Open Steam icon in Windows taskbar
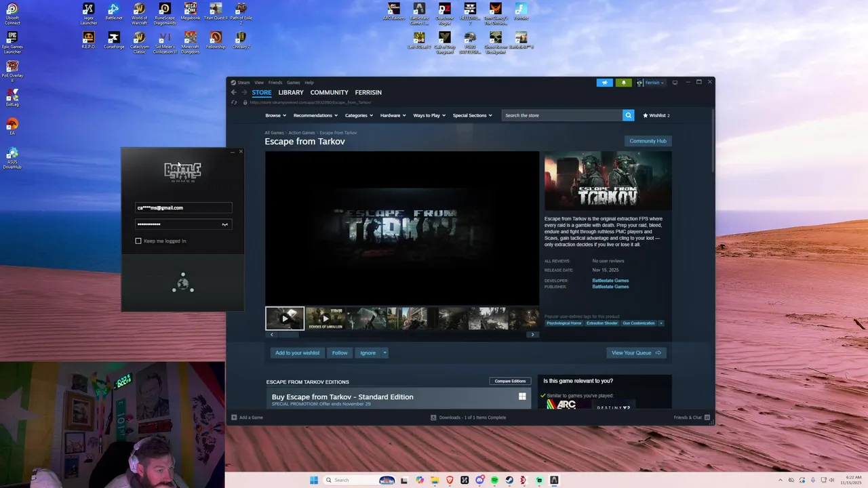This screenshot has height=488, width=868. click(509, 480)
